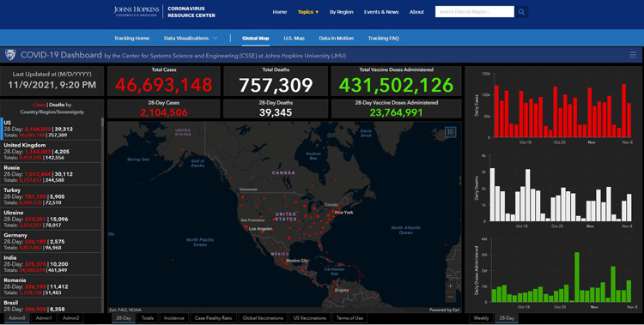Zoom out on the map
The height and width of the screenshot is (325, 644).
tap(451, 297)
